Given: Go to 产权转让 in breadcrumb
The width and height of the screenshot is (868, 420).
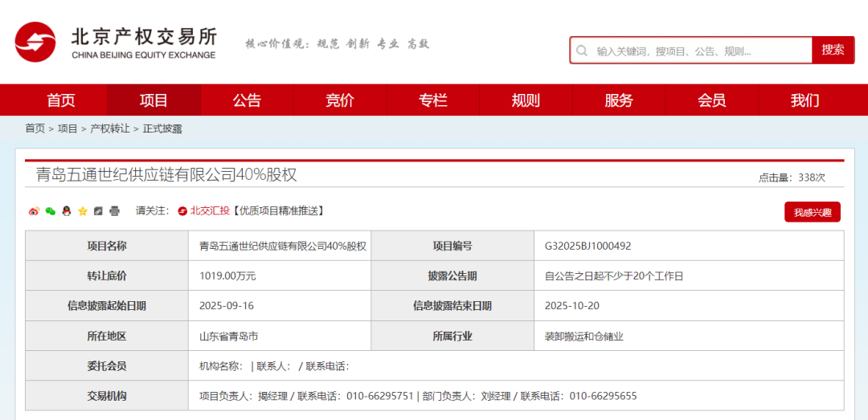Looking at the screenshot, I should pyautogui.click(x=109, y=129).
